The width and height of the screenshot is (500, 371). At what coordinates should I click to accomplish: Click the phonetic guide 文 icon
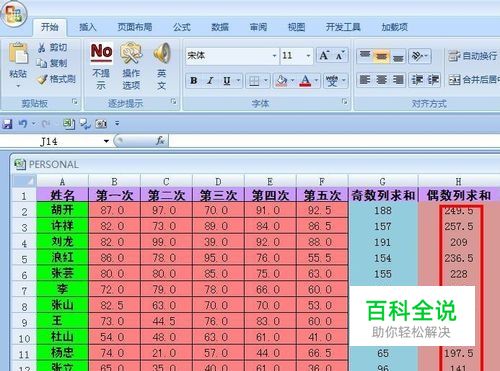pyautogui.click(x=332, y=81)
